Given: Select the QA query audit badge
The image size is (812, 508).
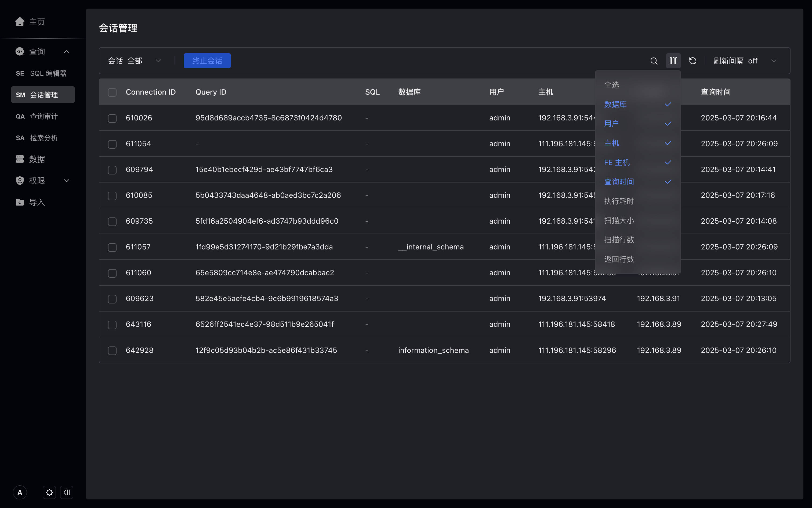Looking at the screenshot, I should pos(20,116).
